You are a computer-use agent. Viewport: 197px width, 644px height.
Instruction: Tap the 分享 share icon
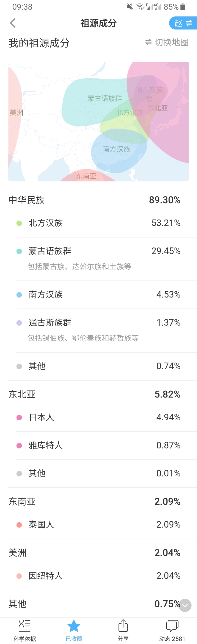point(123,626)
